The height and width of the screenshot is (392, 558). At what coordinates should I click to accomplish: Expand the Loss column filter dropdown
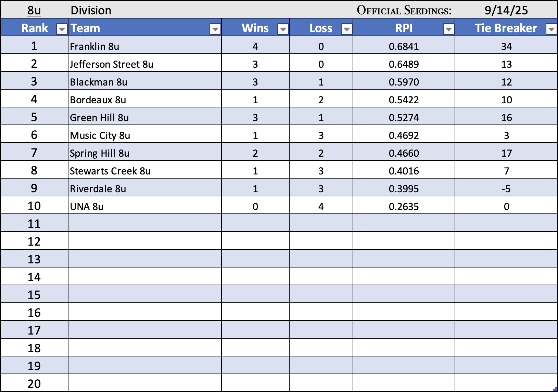coord(346,29)
